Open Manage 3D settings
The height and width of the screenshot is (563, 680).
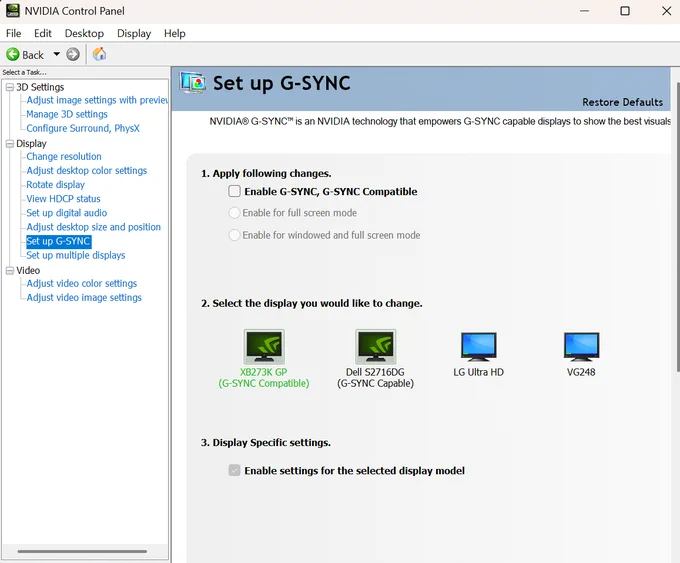click(x=67, y=114)
